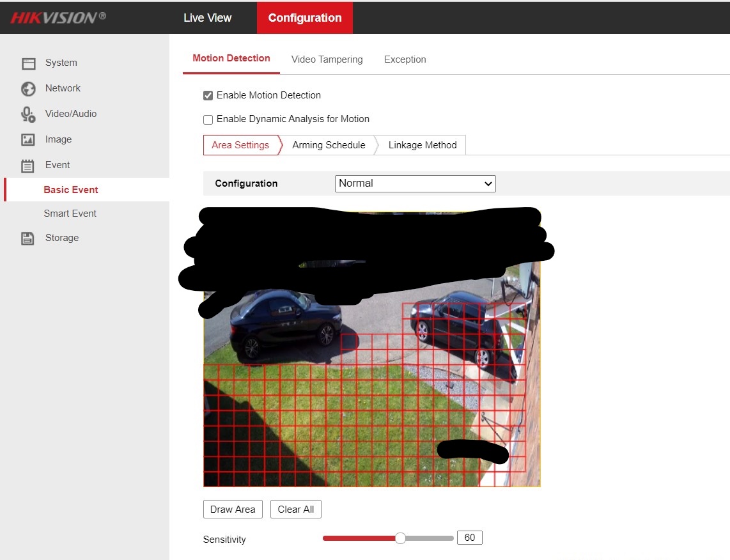Click the Storage floppy disk icon
The image size is (730, 560).
point(28,238)
